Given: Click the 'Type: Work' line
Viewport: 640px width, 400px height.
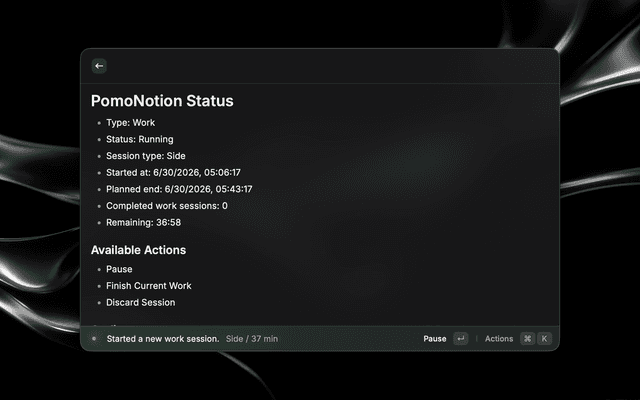Looking at the screenshot, I should 131,123.
